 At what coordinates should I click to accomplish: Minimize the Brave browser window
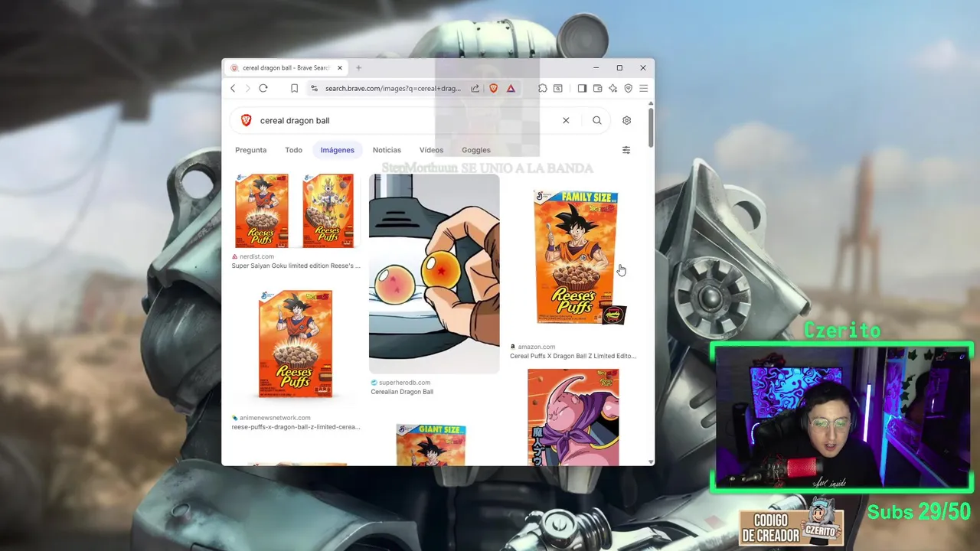click(596, 68)
